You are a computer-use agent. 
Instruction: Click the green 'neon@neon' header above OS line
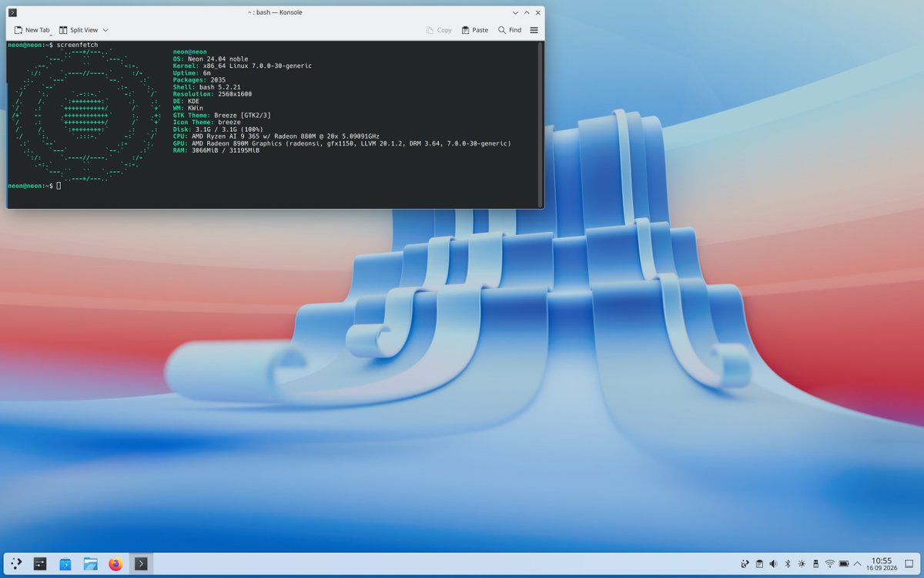(190, 52)
